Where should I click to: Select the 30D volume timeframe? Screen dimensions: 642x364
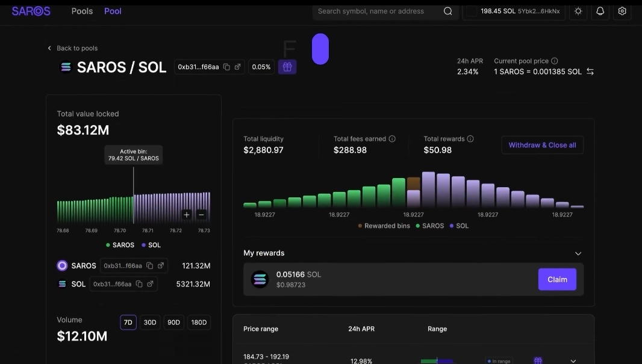[149, 322]
